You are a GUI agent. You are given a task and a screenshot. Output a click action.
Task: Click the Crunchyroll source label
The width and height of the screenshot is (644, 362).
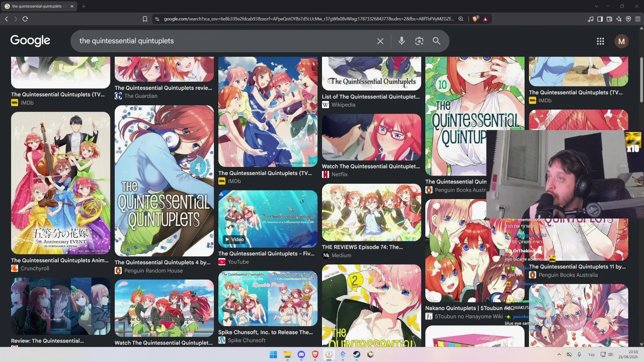click(35, 268)
